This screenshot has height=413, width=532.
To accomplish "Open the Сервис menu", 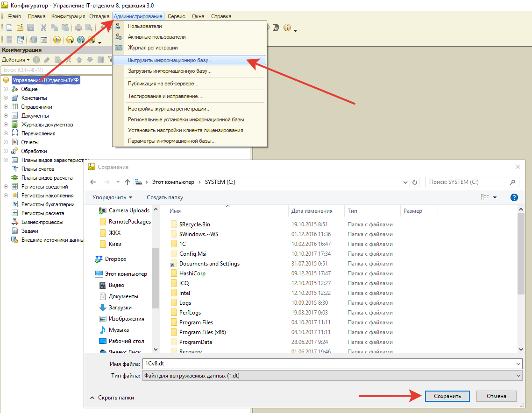I will pyautogui.click(x=177, y=16).
